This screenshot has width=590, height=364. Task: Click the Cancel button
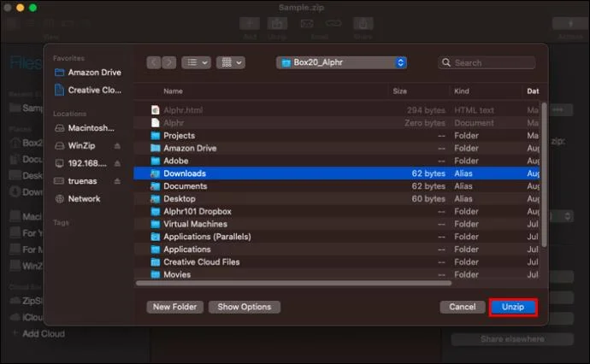point(463,308)
